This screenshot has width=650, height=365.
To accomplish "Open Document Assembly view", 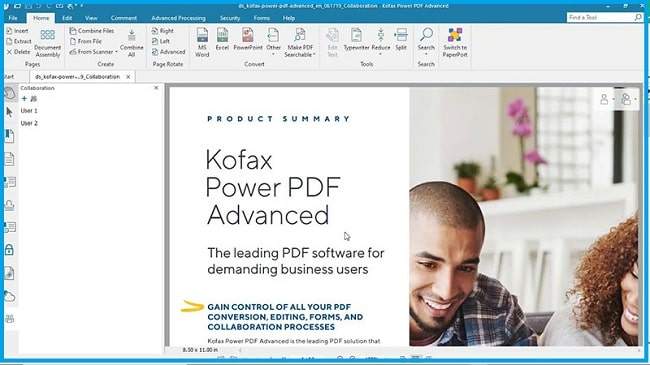I will [48, 43].
